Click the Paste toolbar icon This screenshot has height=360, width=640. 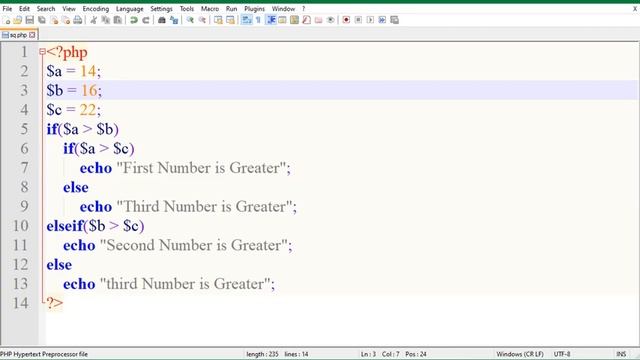pyautogui.click(x=118, y=20)
